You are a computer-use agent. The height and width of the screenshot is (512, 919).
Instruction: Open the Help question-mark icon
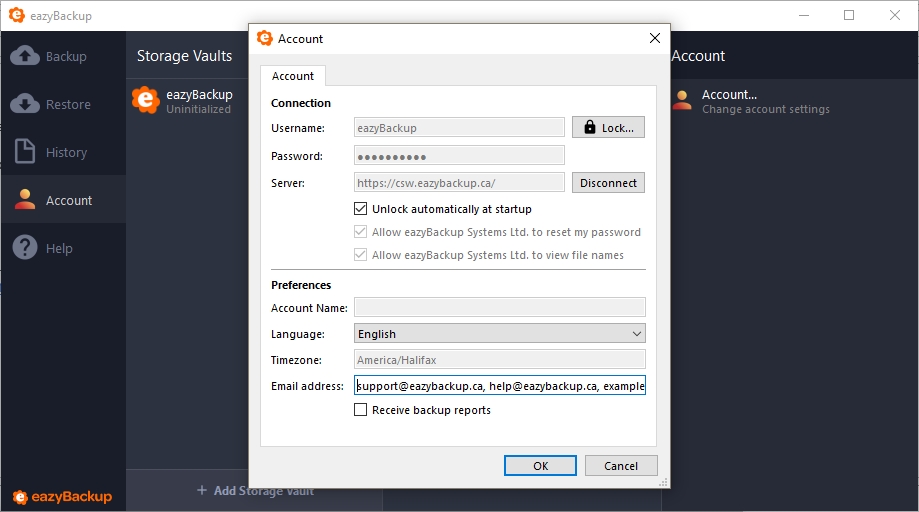tap(25, 247)
